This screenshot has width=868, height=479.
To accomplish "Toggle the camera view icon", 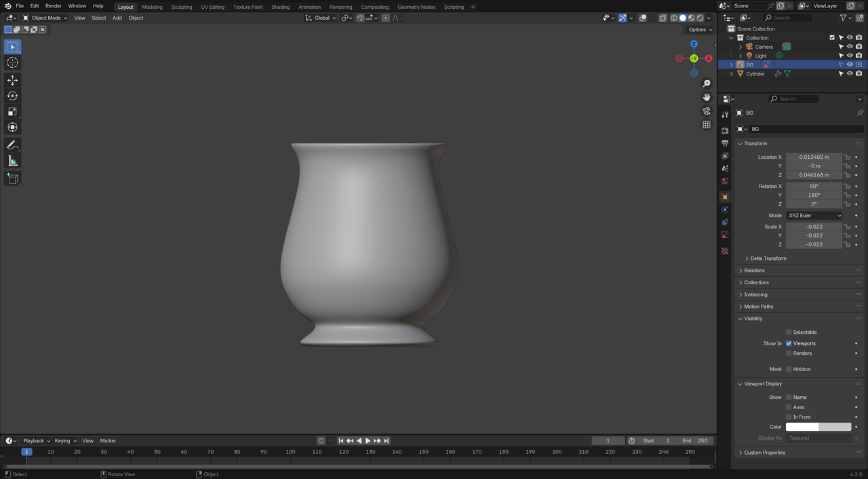I will [707, 111].
